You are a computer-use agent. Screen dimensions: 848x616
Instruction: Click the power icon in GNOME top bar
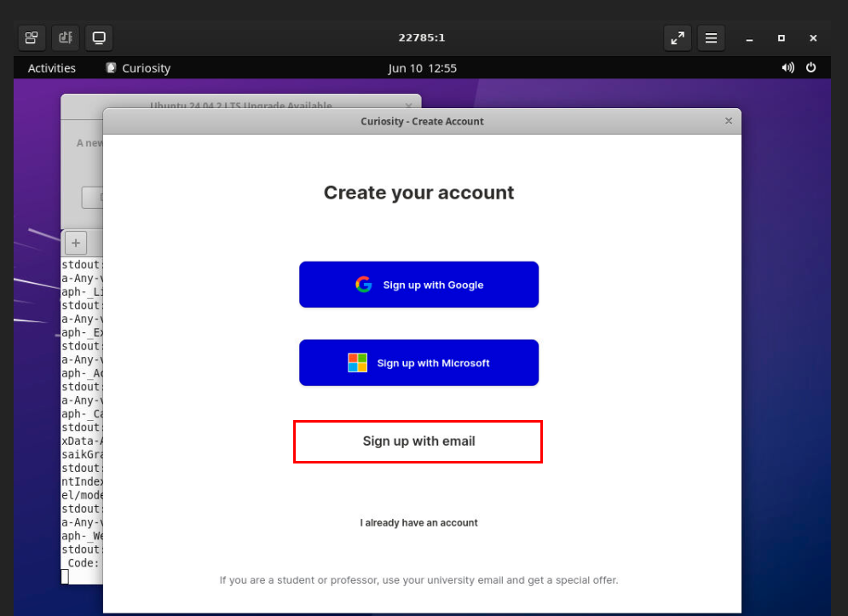coord(811,68)
